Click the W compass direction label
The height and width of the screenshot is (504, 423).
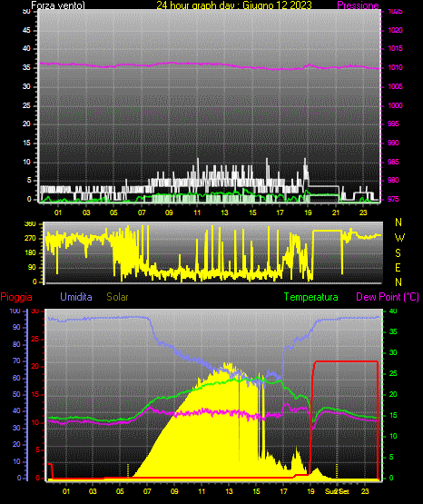pos(399,238)
